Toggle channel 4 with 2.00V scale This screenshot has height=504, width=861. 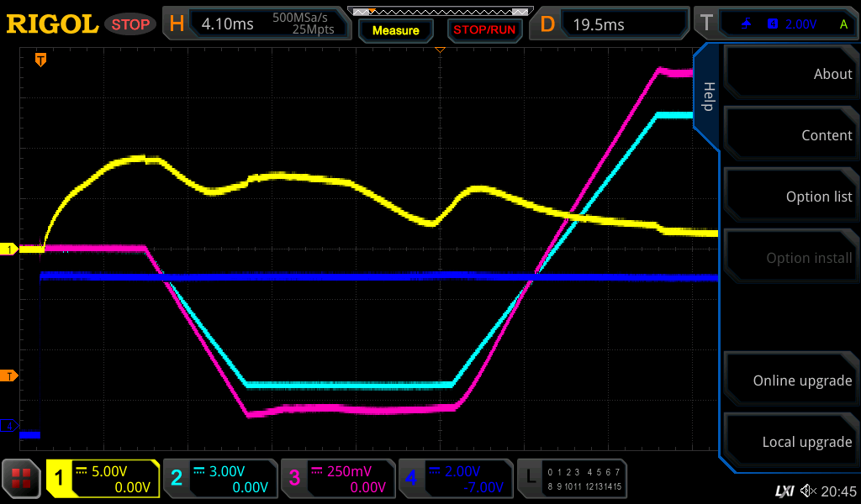tap(455, 479)
